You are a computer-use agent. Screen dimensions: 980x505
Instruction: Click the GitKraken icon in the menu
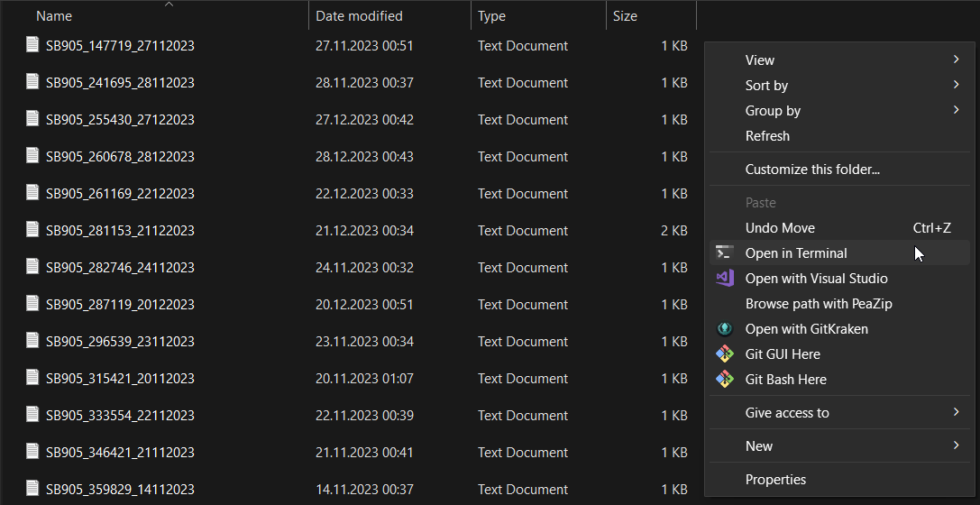pos(724,329)
